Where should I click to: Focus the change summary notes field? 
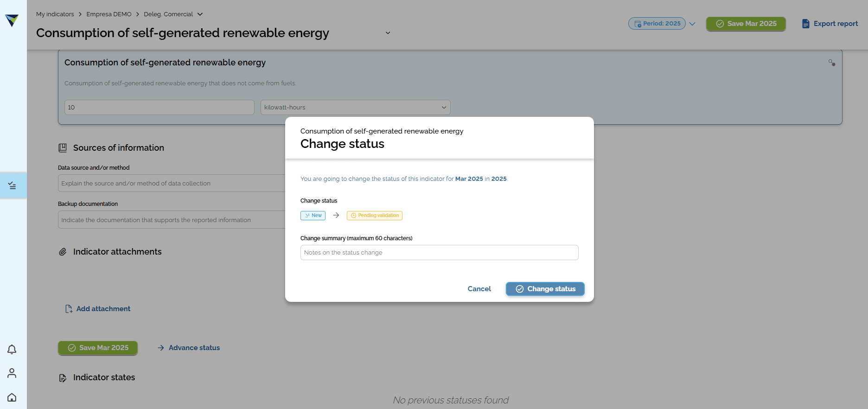[x=440, y=253]
